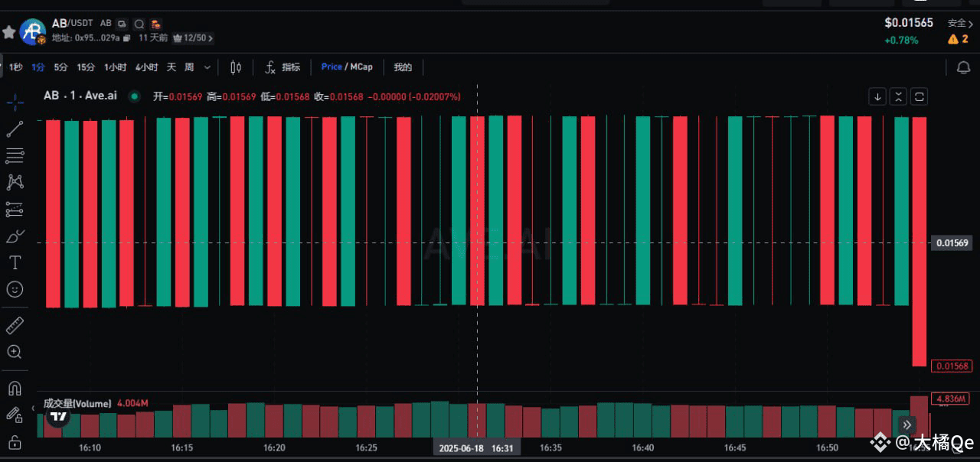Click the green indicator status dot

coord(135,96)
